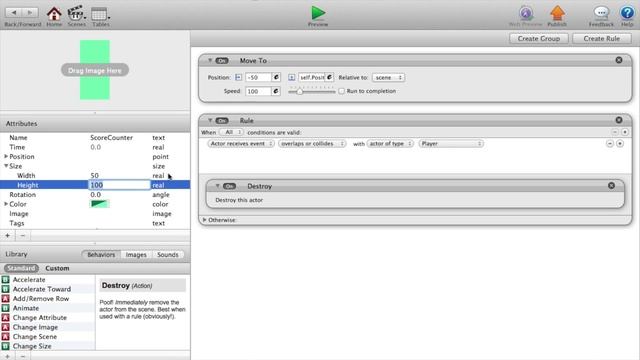Add condition after overlaps row with plus
Image resolution: width=640 pixels, height=360 pixels.
pyautogui.click(x=620, y=143)
